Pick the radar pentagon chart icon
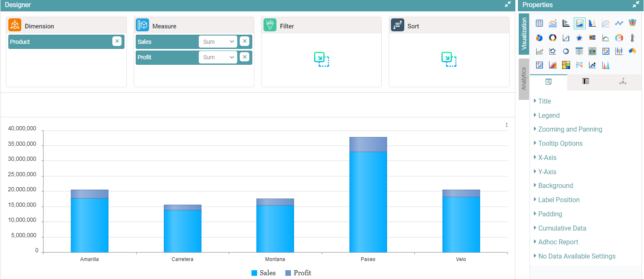644x279 pixels. pyautogui.click(x=579, y=38)
